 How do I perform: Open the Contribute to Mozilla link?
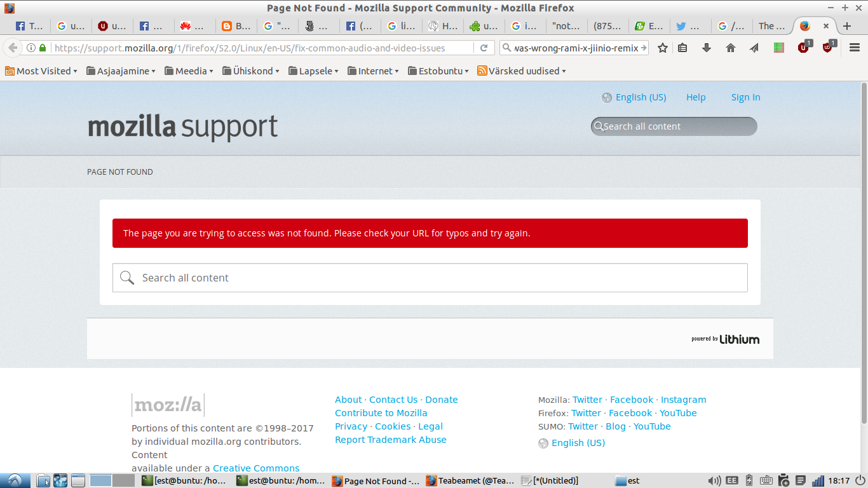pos(381,413)
